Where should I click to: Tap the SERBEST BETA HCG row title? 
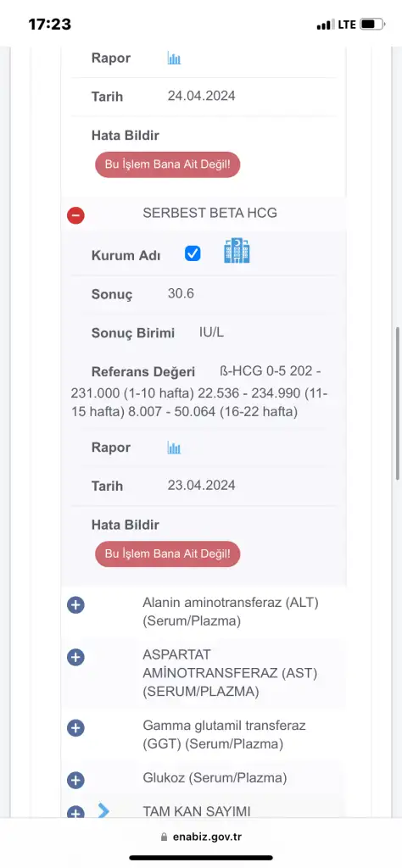[209, 213]
